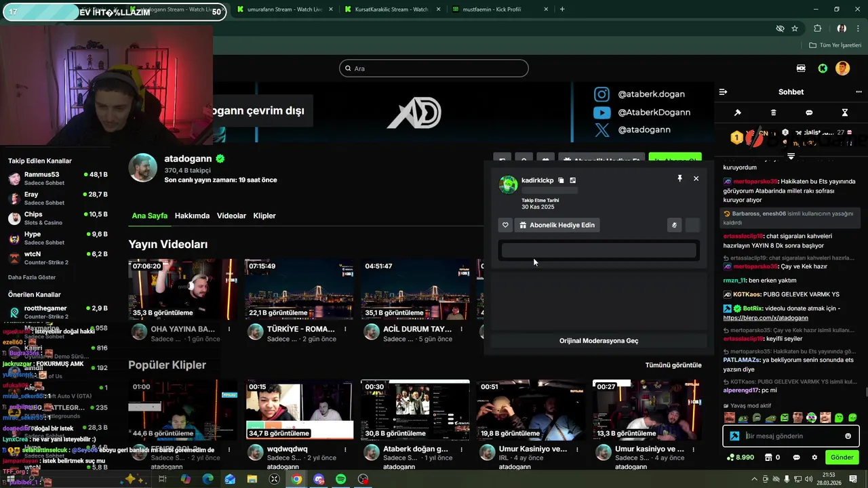868x488 pixels.
Task: Close the kadirklckp user card
Action: click(696, 178)
